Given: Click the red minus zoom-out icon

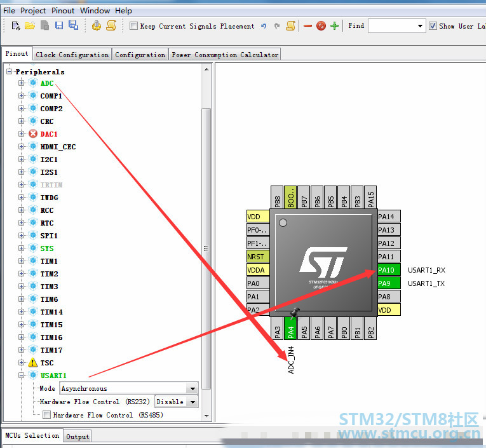Looking at the screenshot, I should [307, 26].
